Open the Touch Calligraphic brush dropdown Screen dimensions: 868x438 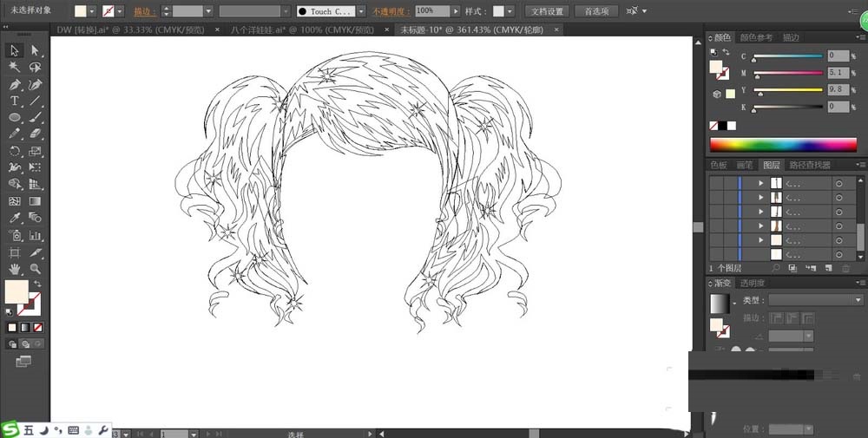363,11
